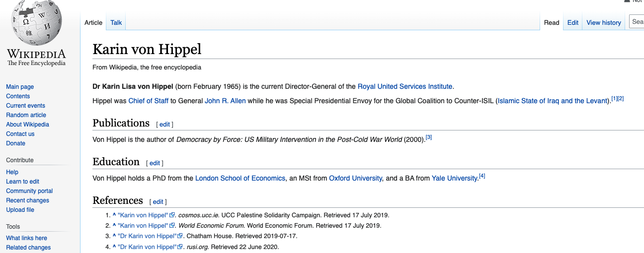Edit the References section
644x253 pixels.
[x=158, y=202]
